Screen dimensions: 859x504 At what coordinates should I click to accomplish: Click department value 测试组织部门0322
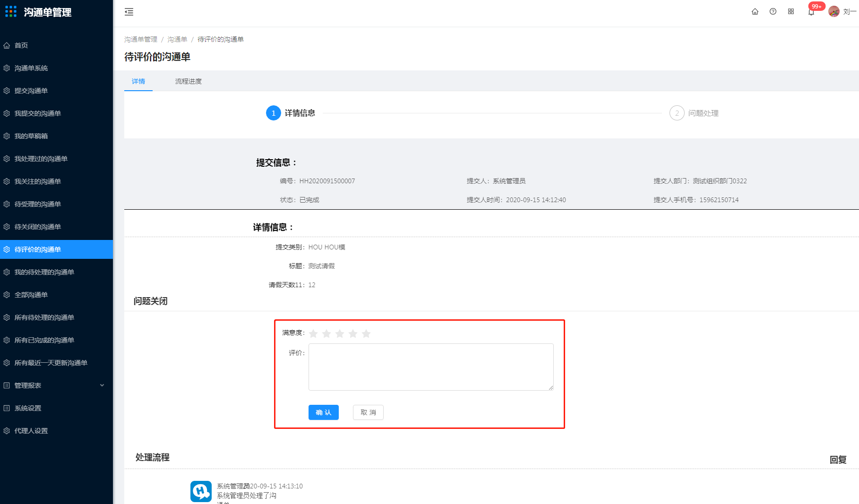click(720, 181)
